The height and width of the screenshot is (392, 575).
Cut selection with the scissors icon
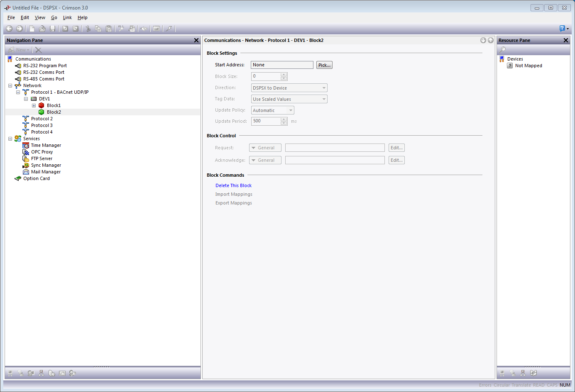(x=88, y=29)
